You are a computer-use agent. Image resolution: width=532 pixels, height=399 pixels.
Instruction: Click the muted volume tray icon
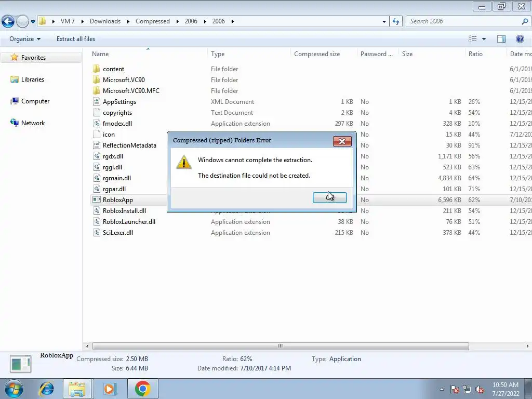(x=480, y=390)
